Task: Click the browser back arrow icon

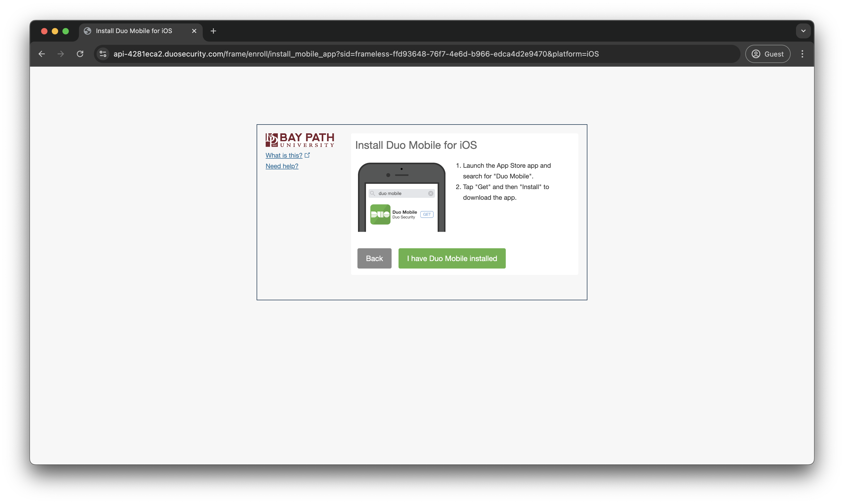Action: click(42, 54)
